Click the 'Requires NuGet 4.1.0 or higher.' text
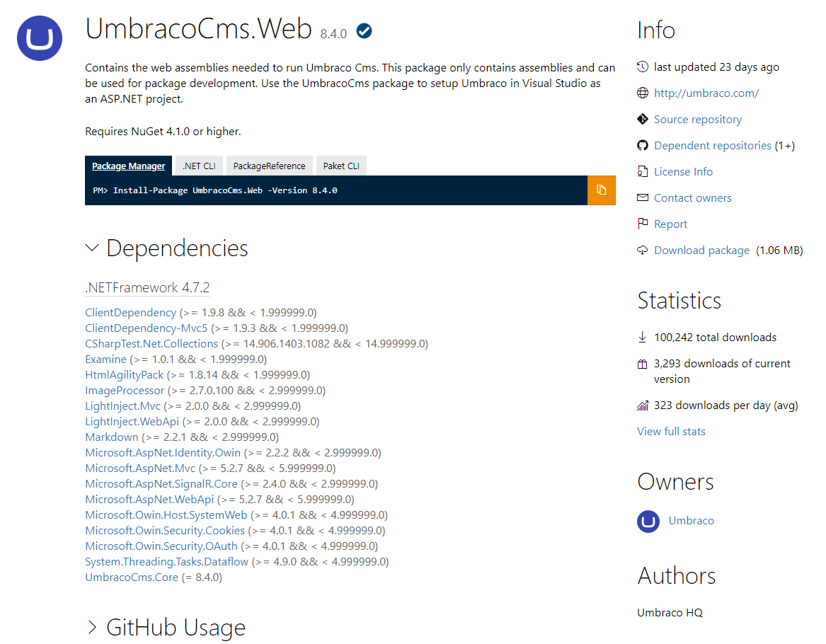Viewport: 826px width, 644px height. click(163, 131)
